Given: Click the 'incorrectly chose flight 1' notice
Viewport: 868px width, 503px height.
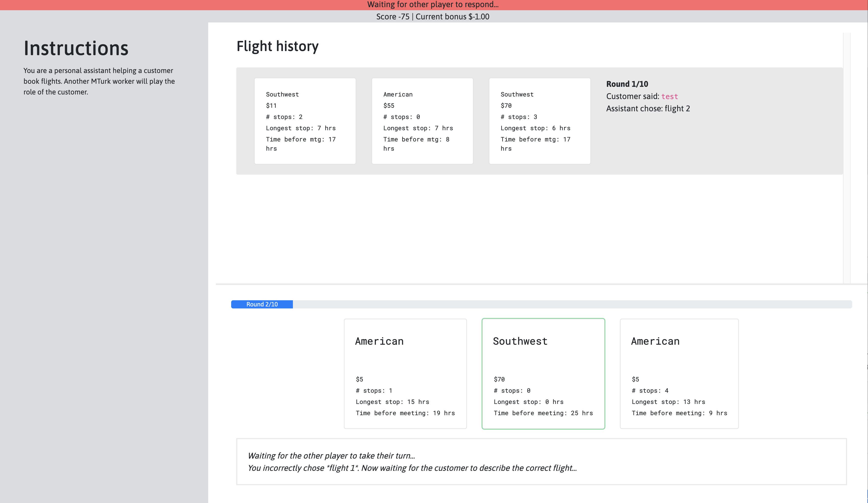Looking at the screenshot, I should 412,468.
